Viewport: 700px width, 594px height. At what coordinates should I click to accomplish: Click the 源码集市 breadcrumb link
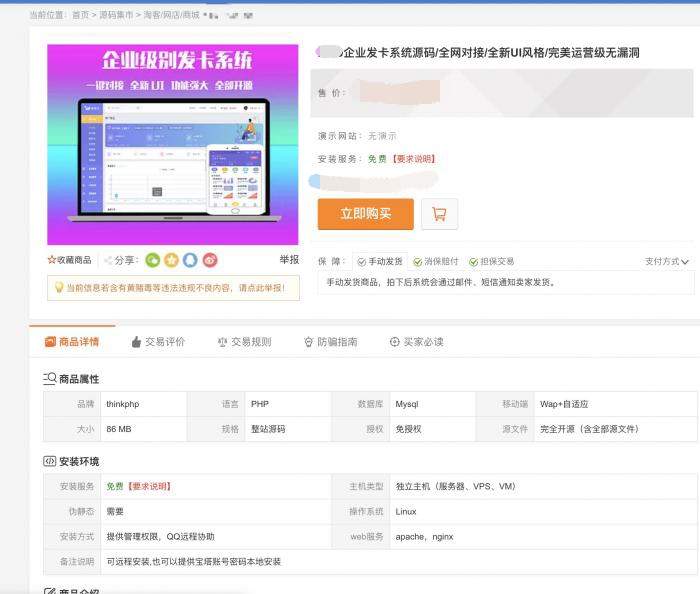click(116, 15)
